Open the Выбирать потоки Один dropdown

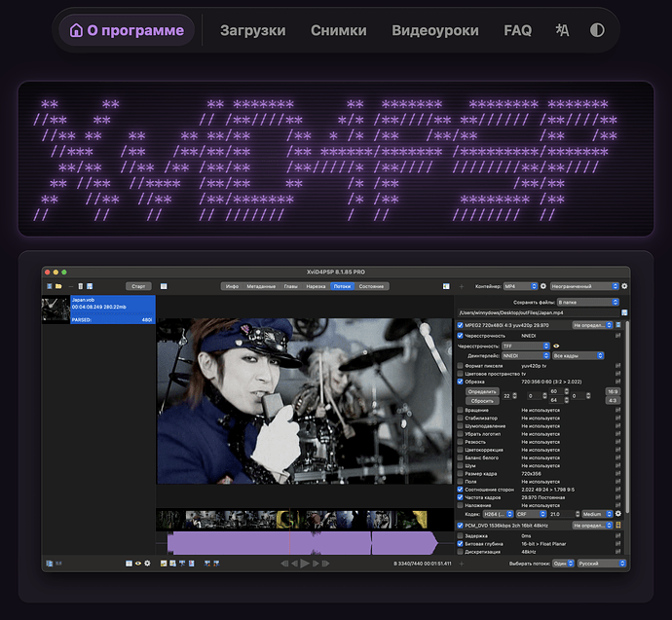click(x=564, y=564)
